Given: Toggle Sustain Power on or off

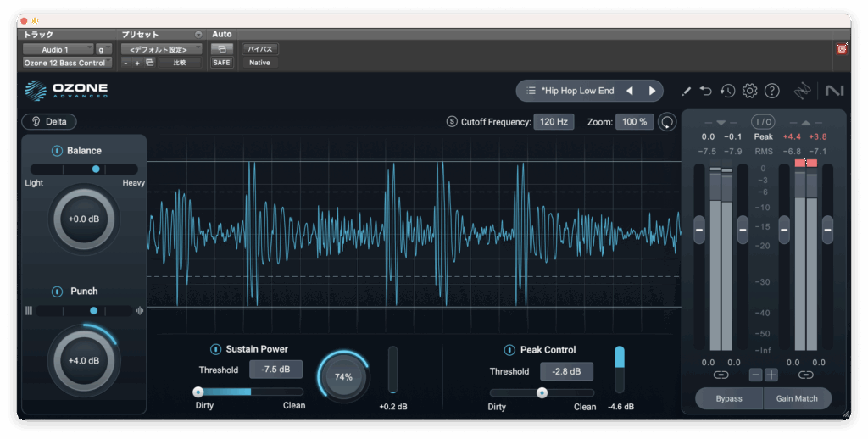Looking at the screenshot, I should point(216,349).
